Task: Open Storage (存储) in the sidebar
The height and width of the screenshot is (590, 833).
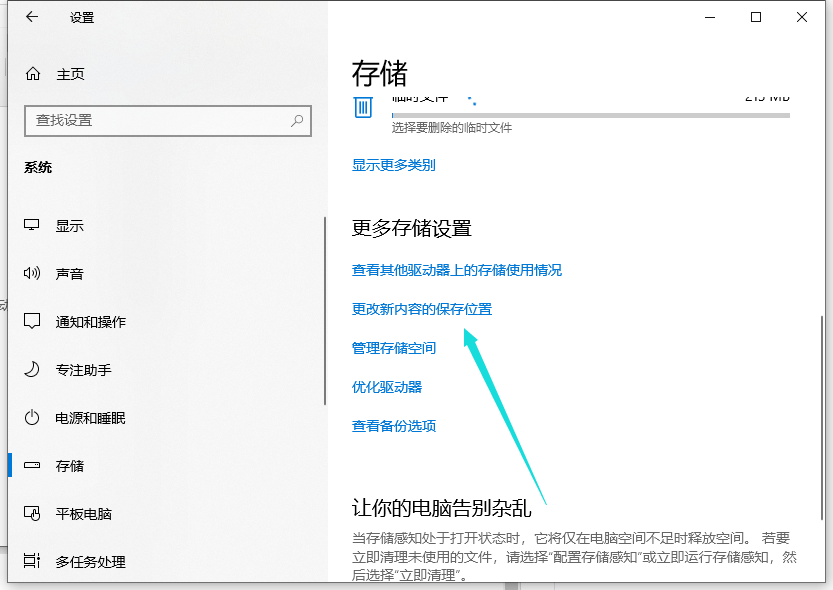Action: pyautogui.click(x=70, y=466)
